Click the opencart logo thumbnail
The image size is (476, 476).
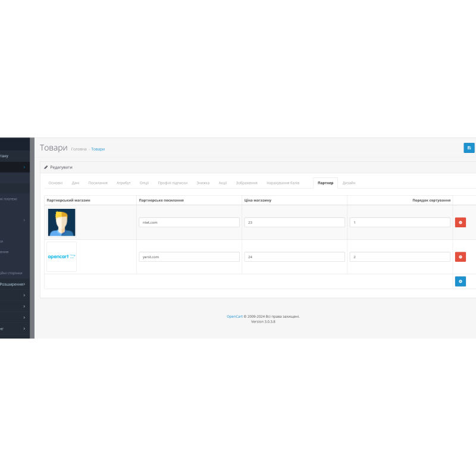[x=62, y=257]
